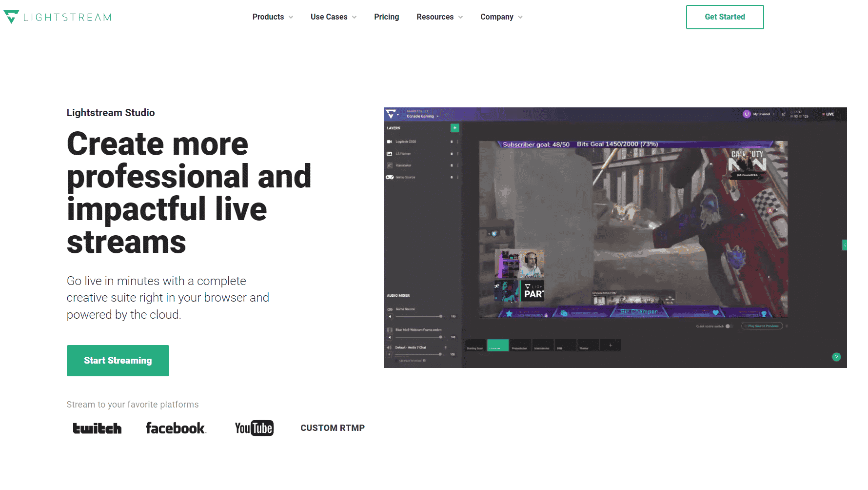Adjust the Blue 16x9 Webcam Frame volume slider
The width and height of the screenshot is (868, 490).
click(x=420, y=337)
